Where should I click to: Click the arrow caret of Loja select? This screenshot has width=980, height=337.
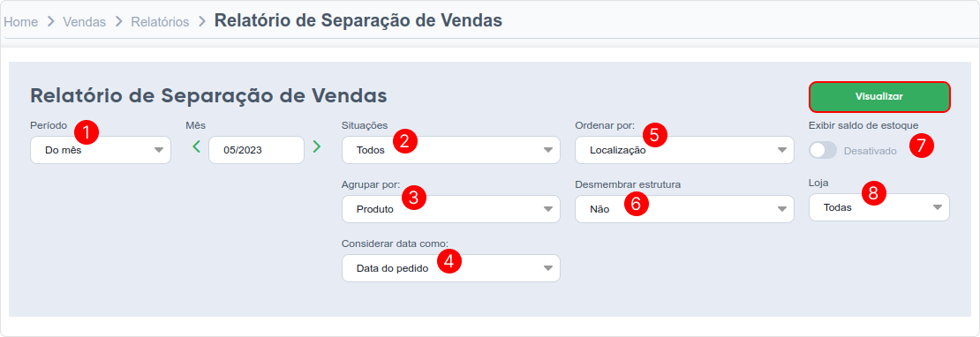tap(937, 207)
